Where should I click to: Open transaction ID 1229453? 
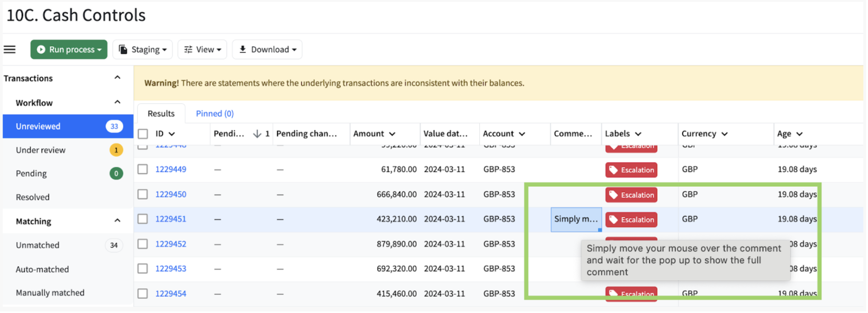pos(171,268)
